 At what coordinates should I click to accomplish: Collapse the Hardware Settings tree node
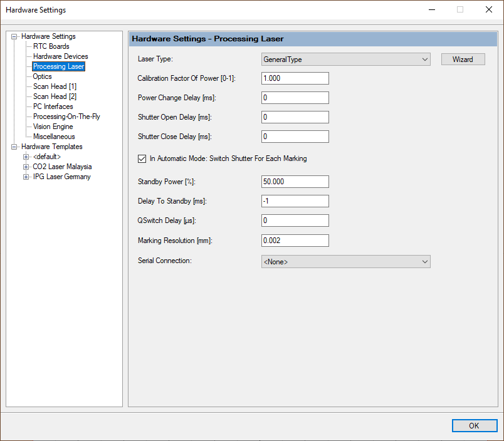tap(14, 36)
